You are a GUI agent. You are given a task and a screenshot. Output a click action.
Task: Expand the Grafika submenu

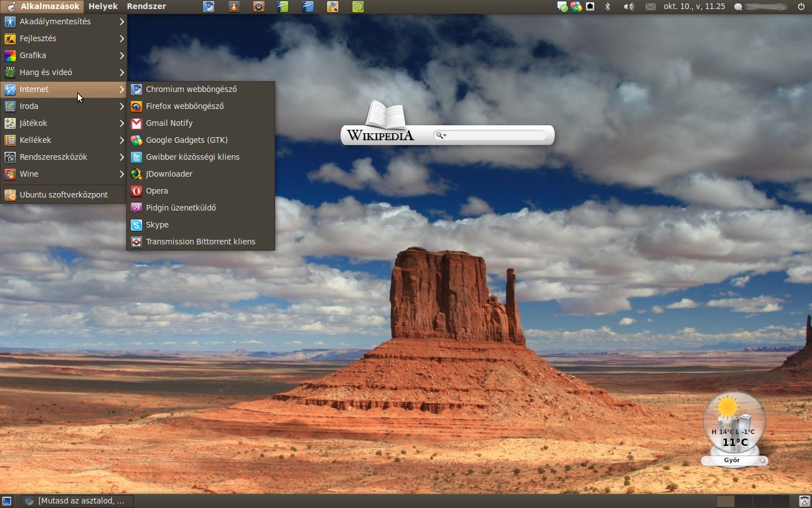[64, 55]
